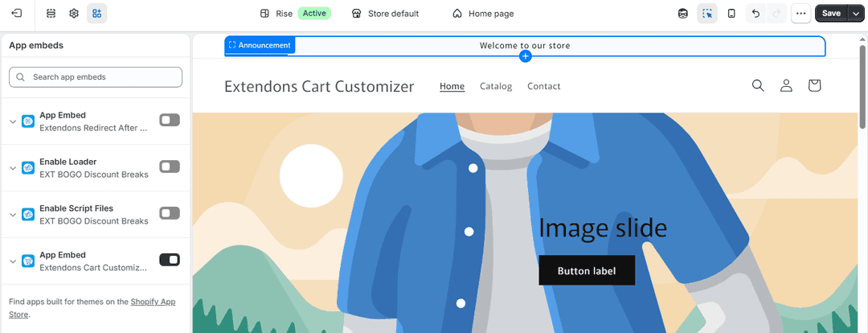Viewport: 868px width, 333px height.
Task: Open the Sections panel icon
Action: [x=51, y=14]
